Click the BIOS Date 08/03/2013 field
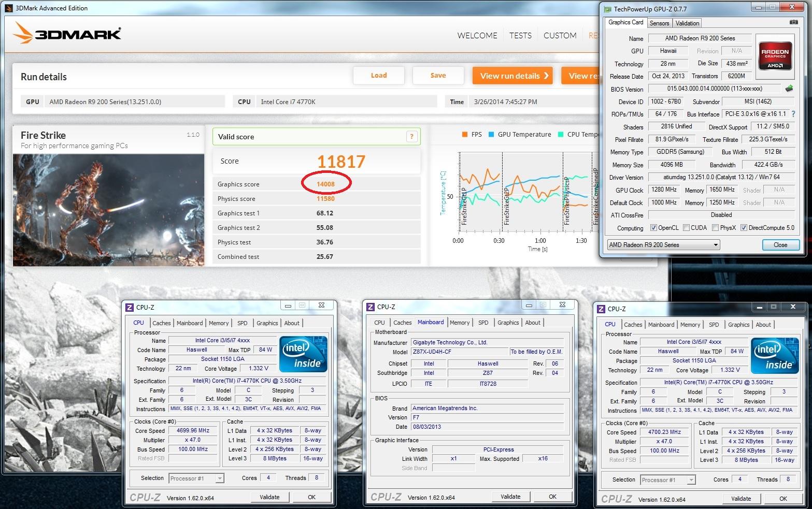Screen dimensions: 812x509 click(x=487, y=427)
